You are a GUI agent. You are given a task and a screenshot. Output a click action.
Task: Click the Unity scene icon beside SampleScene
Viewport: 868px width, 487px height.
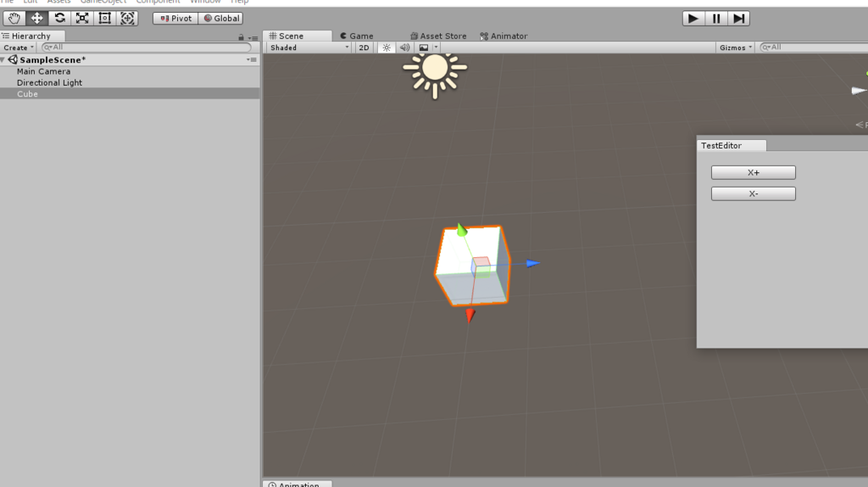tap(13, 60)
